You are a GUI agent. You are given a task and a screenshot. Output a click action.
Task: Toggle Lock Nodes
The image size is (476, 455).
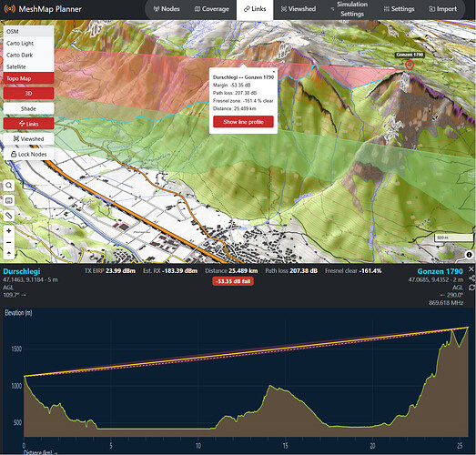point(28,154)
